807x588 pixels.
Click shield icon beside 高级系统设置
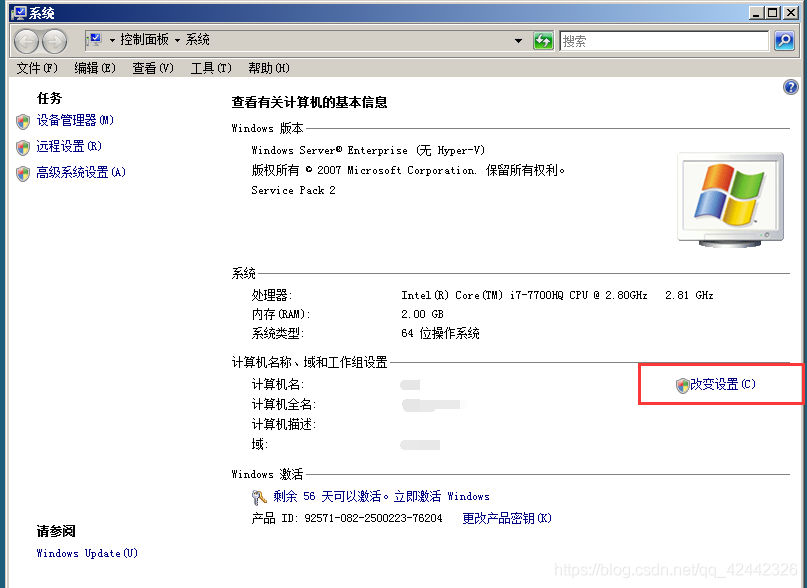[23, 174]
